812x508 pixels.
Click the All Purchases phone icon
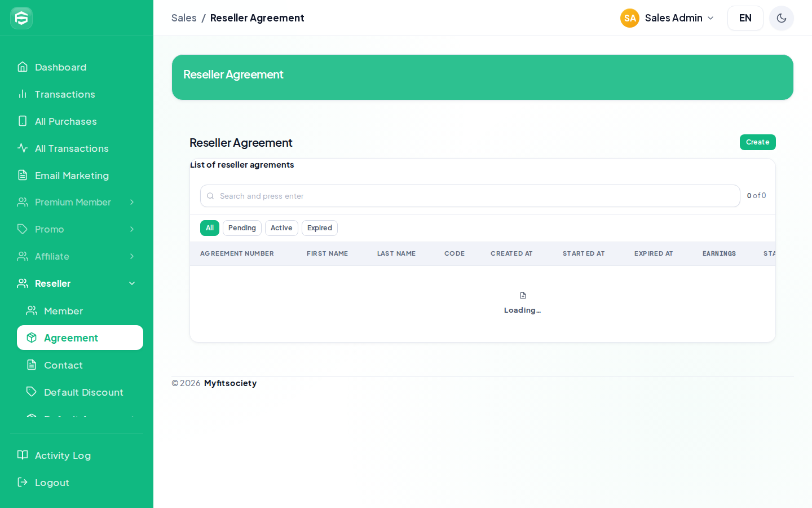23,121
